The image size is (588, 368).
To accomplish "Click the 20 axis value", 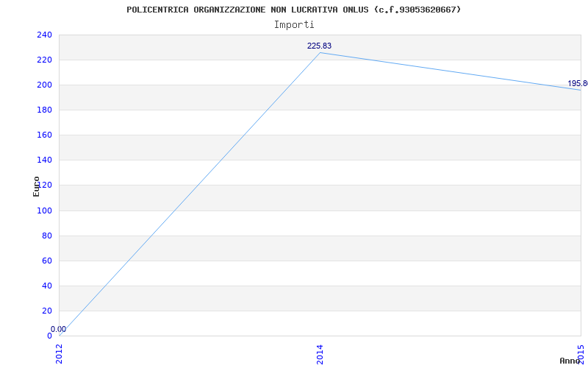I will [x=46, y=311].
